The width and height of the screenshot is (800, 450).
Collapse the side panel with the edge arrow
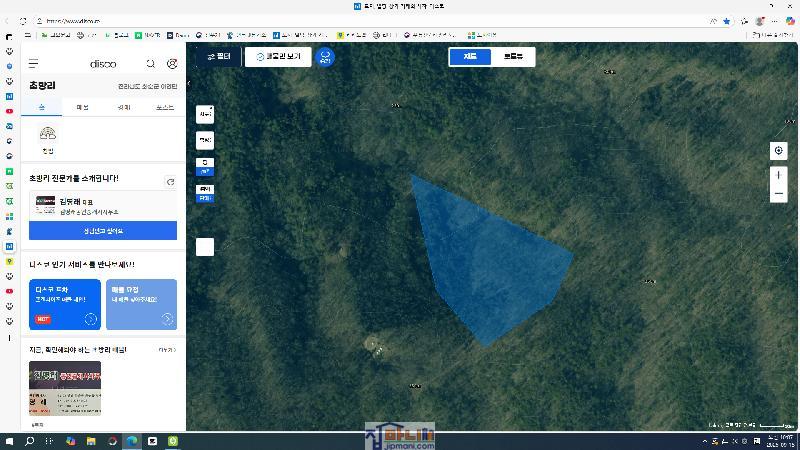[x=189, y=84]
